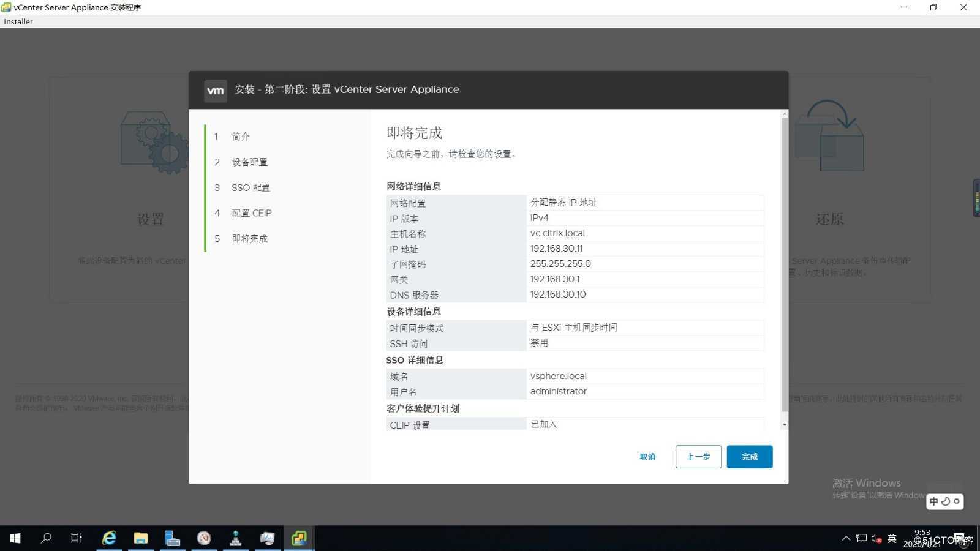The width and height of the screenshot is (980, 551).
Task: Select step 2 设备配置 in wizard sidebar
Action: click(x=249, y=162)
